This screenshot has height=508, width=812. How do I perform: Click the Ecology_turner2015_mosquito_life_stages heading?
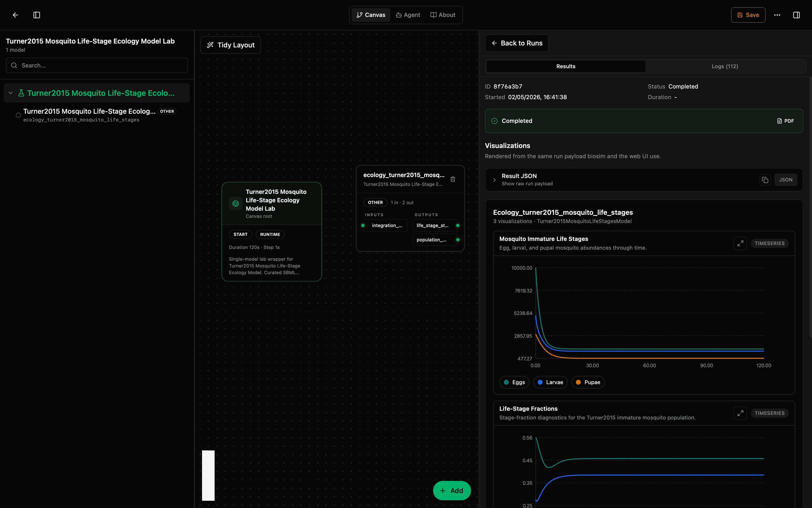tap(563, 212)
